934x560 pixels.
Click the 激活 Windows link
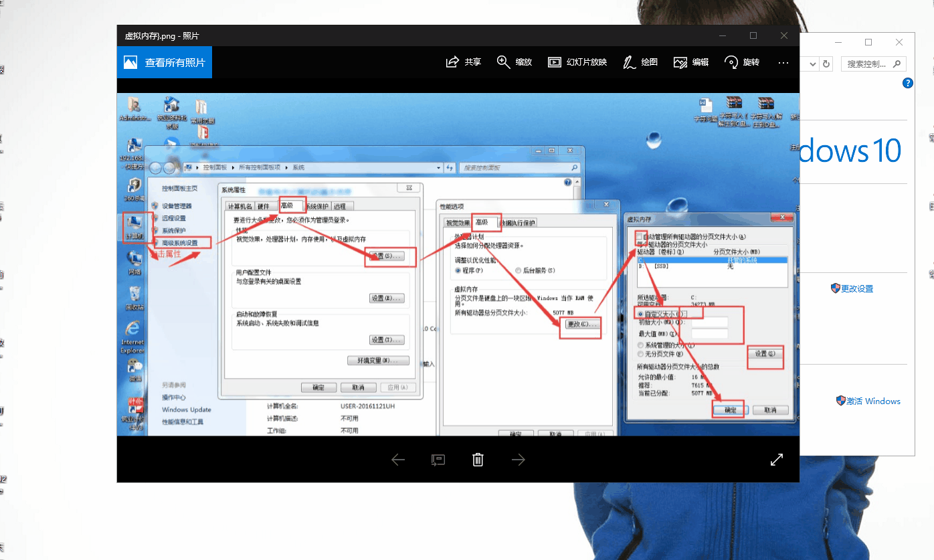[x=873, y=401]
